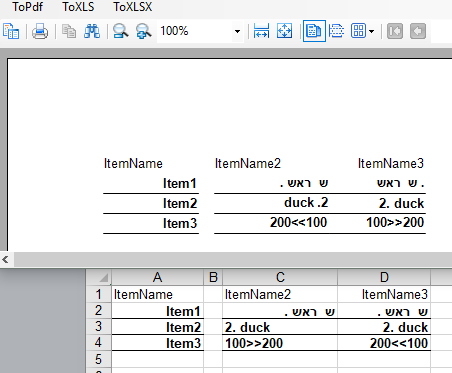452x373 pixels.
Task: Click ItemName3 header in report preview
Action: [391, 163]
